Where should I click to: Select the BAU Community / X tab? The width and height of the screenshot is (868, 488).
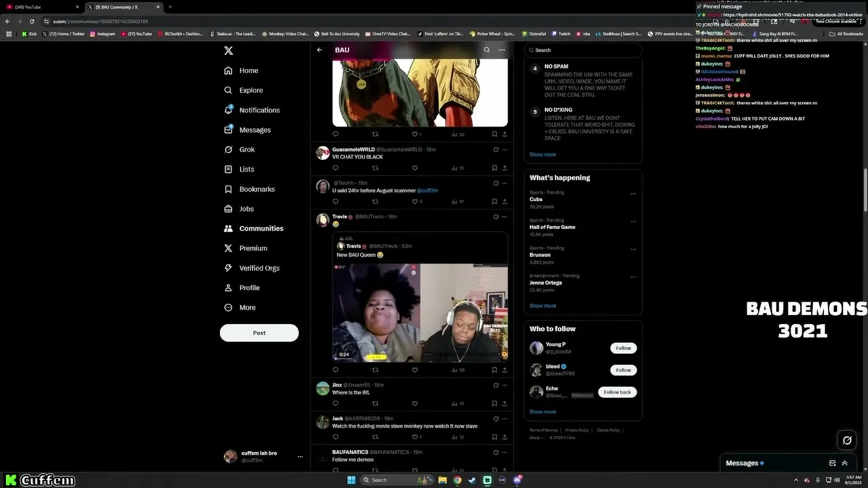pyautogui.click(x=123, y=7)
